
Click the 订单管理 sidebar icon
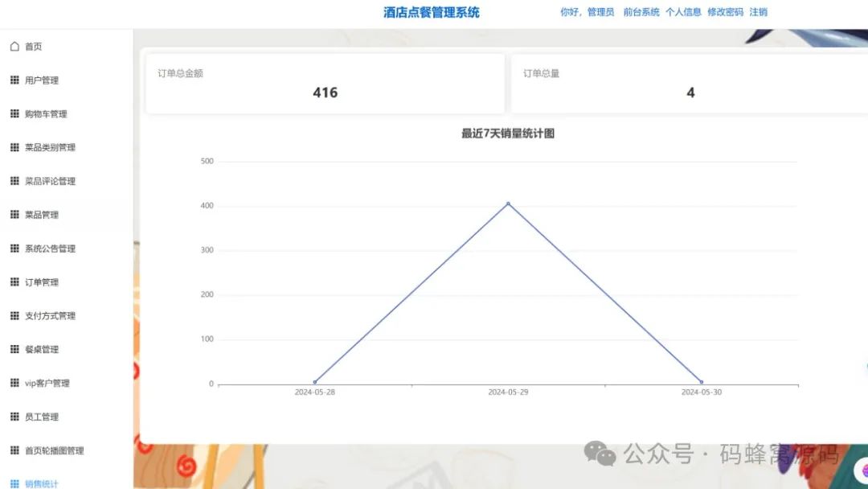(x=14, y=281)
